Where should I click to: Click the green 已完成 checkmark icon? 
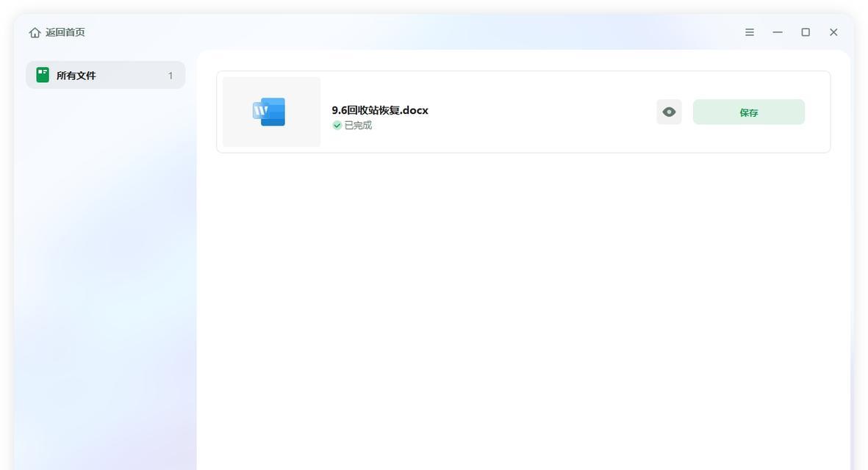tap(337, 126)
